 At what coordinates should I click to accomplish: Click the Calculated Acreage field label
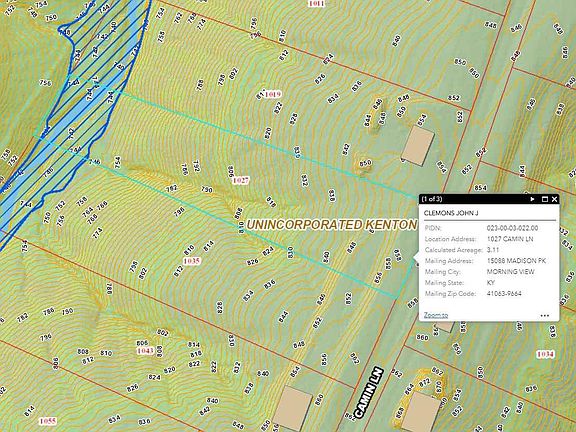pos(454,250)
